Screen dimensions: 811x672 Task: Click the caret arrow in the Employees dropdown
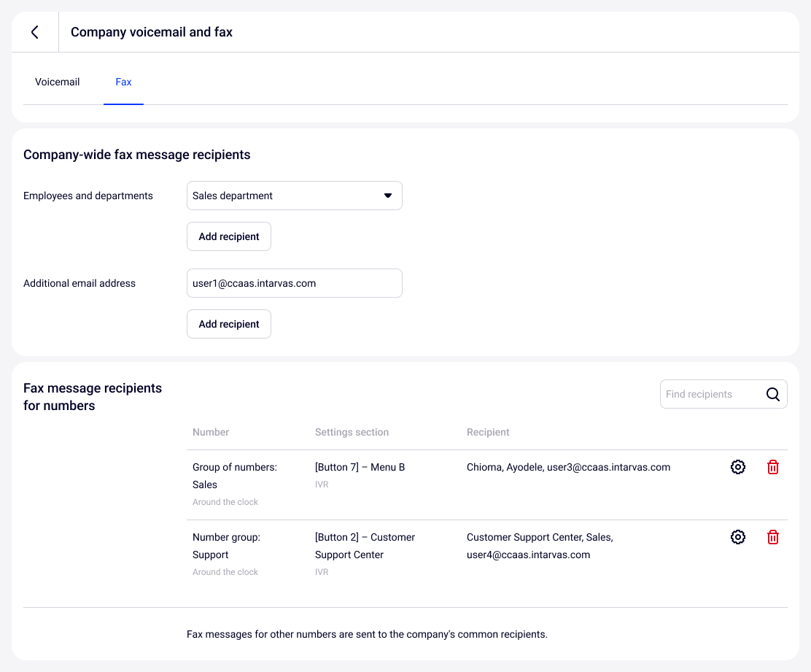click(x=388, y=196)
